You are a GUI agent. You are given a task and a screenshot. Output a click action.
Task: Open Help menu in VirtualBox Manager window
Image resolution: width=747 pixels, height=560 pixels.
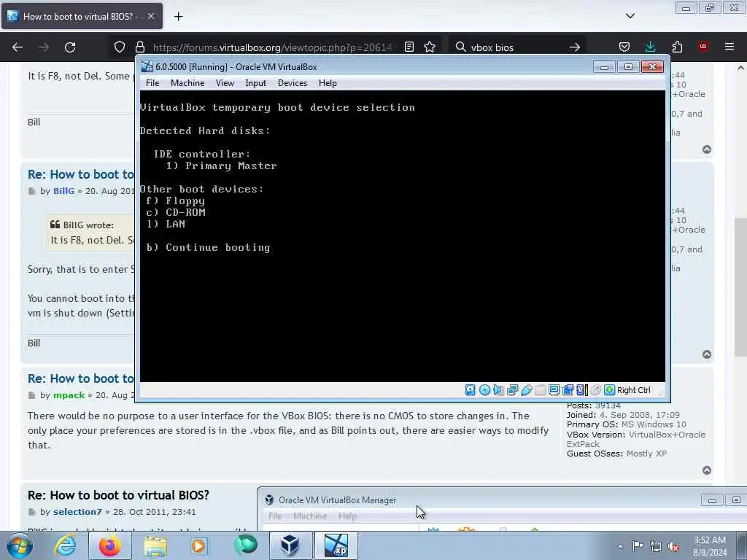(x=347, y=516)
